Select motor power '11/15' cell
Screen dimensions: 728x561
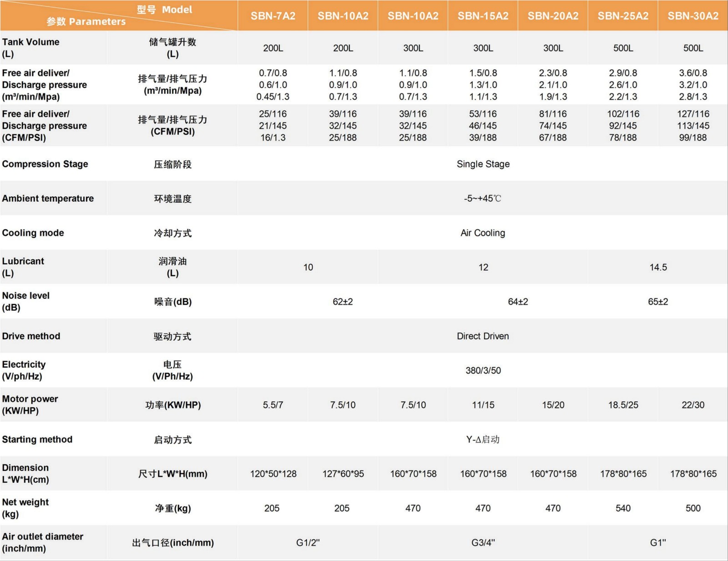[x=483, y=405]
